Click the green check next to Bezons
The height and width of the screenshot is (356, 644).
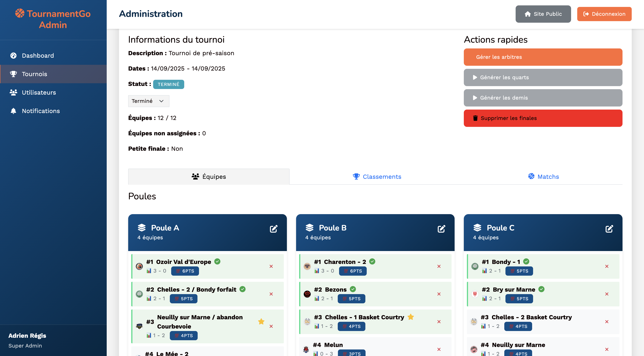pyautogui.click(x=353, y=289)
